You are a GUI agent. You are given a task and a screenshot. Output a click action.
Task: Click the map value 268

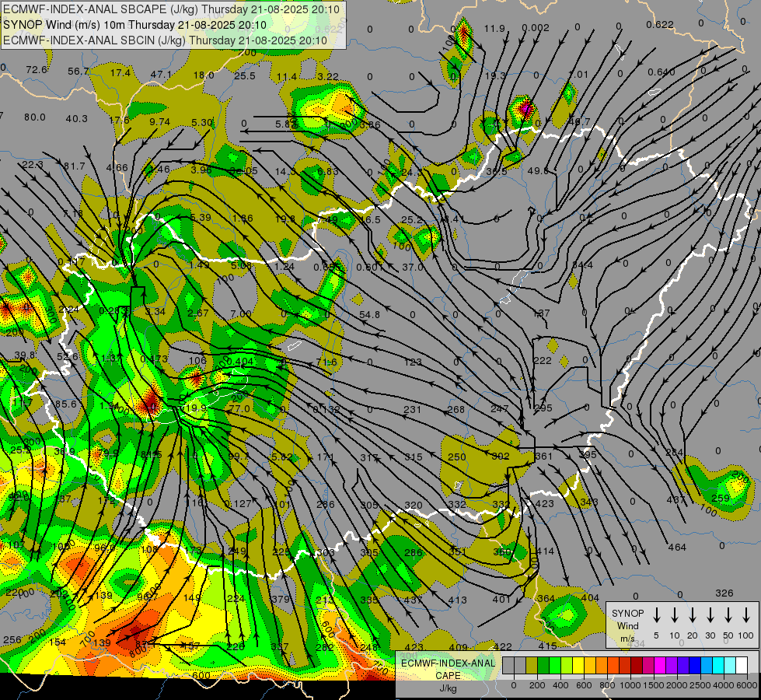click(x=456, y=410)
